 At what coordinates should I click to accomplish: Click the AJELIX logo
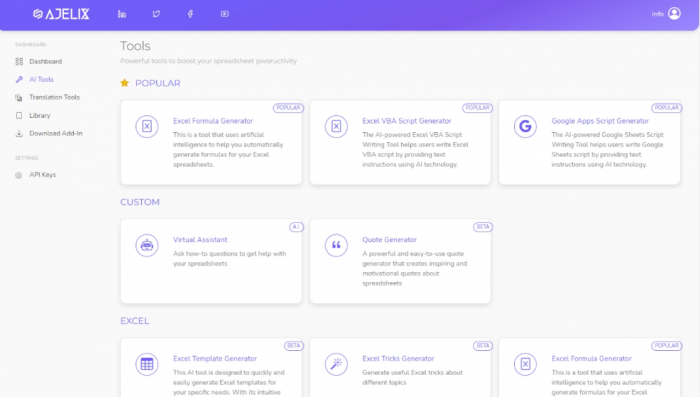[x=61, y=14]
